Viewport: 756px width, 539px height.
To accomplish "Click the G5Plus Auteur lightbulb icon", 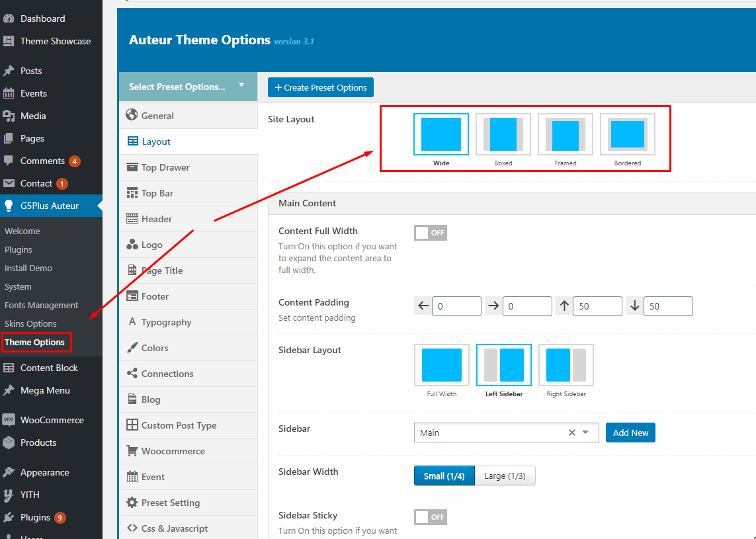I will pos(8,206).
